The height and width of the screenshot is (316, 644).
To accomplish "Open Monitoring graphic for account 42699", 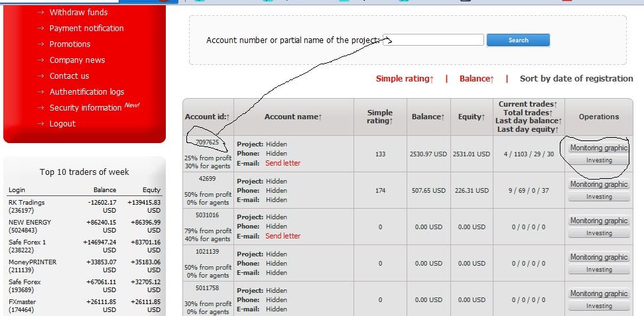I will point(599,184).
